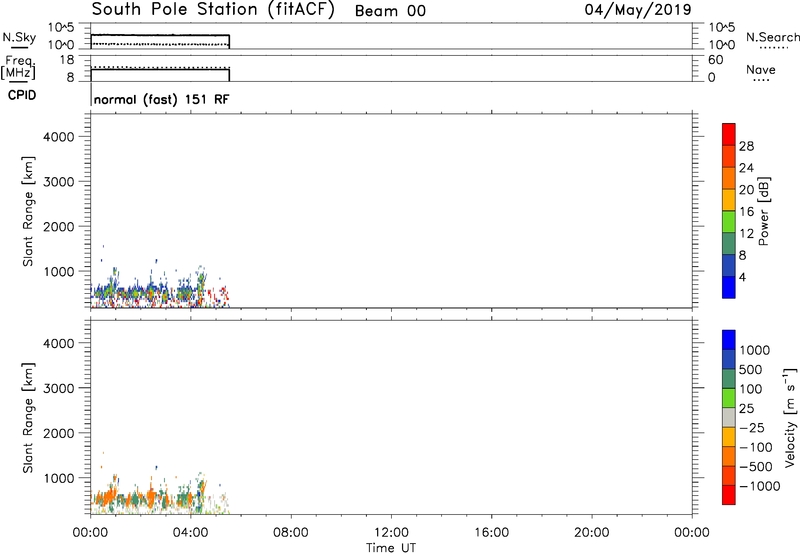Click the 04/May/2019 date text

pyautogui.click(x=638, y=10)
